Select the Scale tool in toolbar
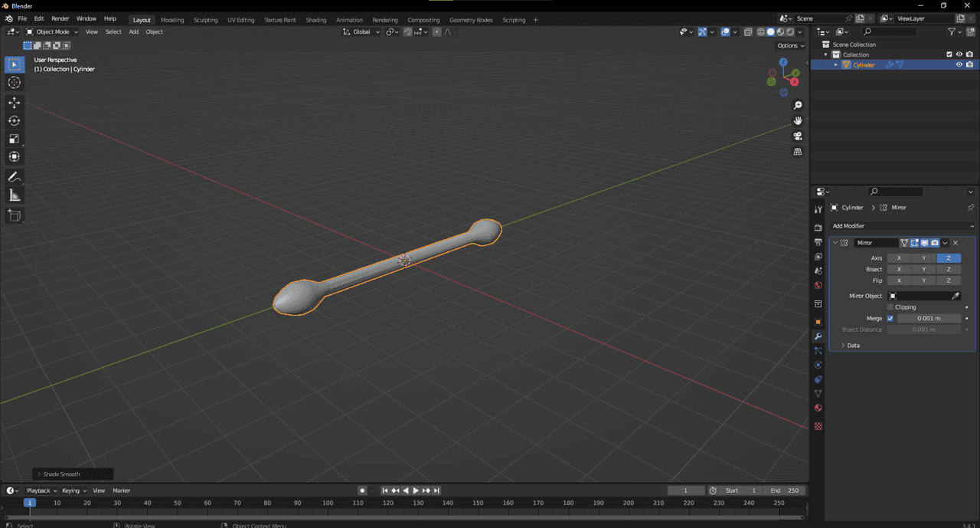980x528 pixels. pyautogui.click(x=14, y=139)
